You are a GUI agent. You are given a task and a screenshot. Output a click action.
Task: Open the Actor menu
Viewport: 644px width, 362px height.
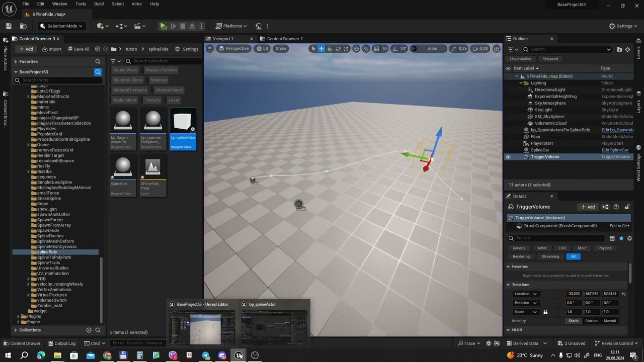(x=137, y=4)
